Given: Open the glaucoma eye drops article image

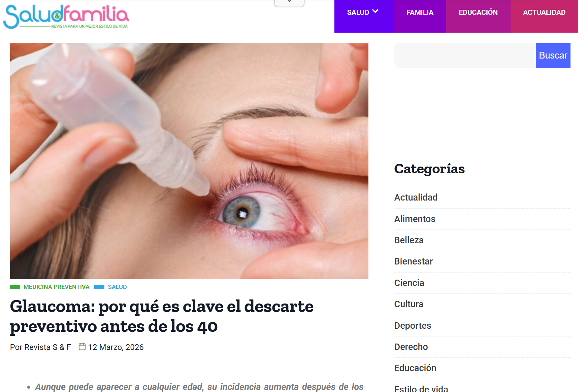Looking at the screenshot, I should [189, 161].
